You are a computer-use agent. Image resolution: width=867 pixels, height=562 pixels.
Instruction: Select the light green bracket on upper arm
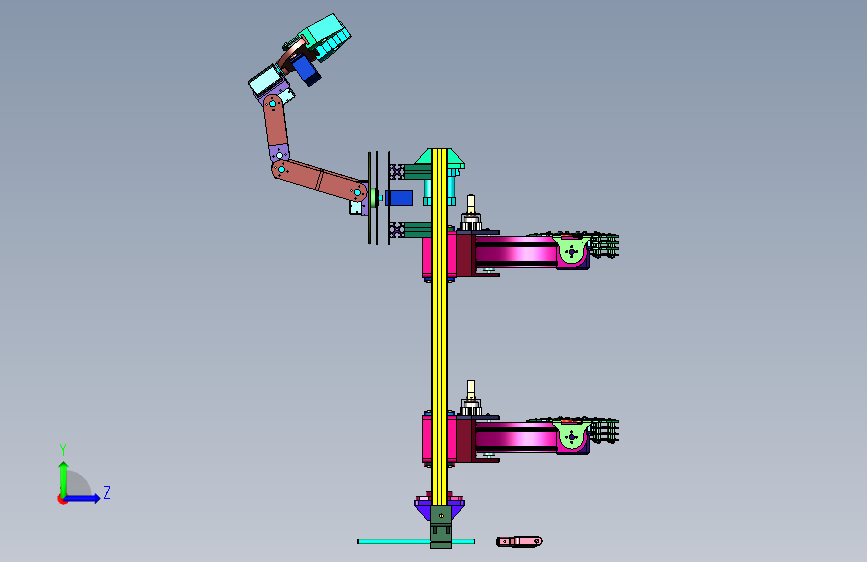pyautogui.click(x=571, y=251)
